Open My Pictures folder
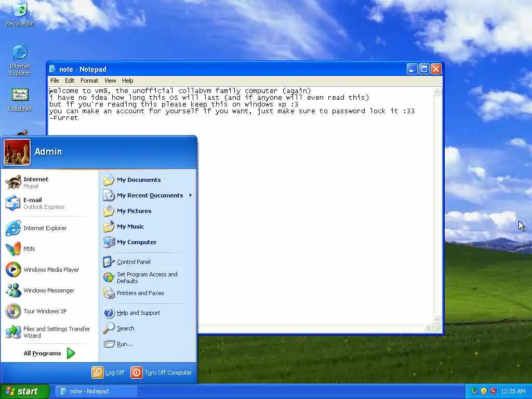 click(148, 211)
